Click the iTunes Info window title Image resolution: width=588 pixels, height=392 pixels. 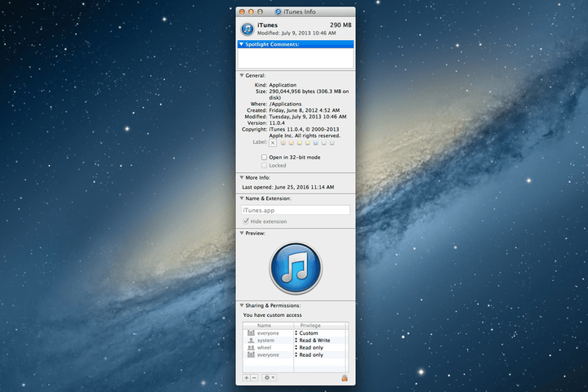click(x=299, y=11)
